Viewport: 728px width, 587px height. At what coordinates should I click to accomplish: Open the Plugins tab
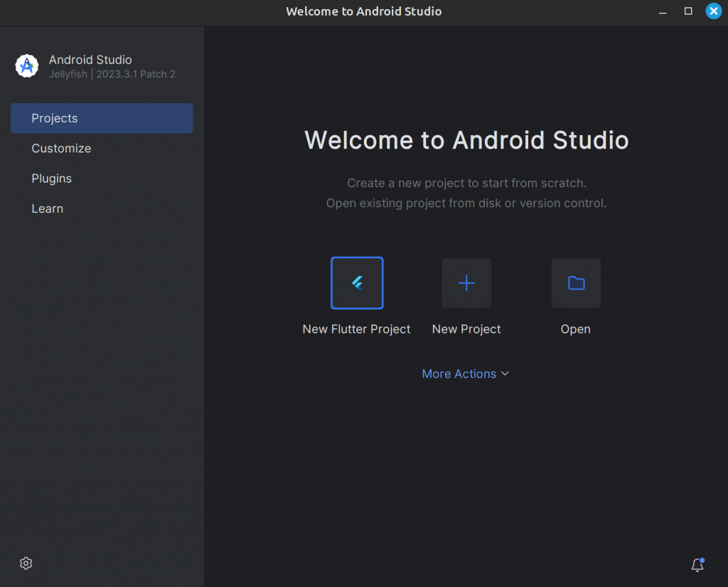pyautogui.click(x=102, y=179)
